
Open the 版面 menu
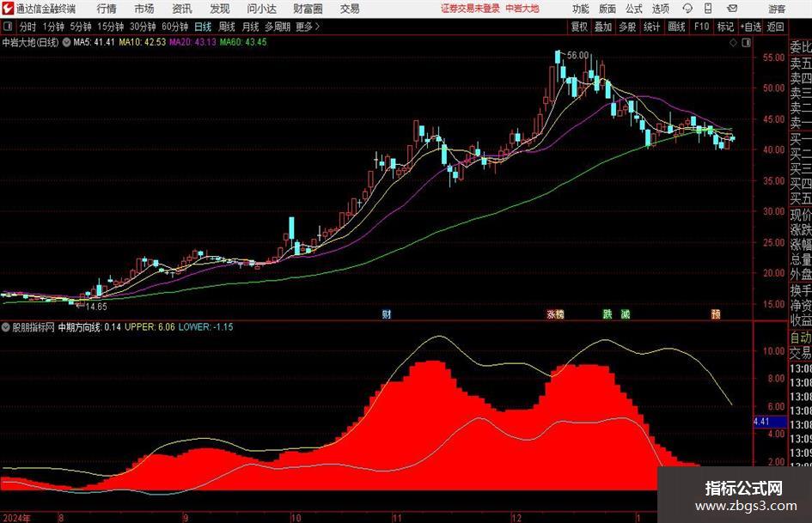pos(607,9)
